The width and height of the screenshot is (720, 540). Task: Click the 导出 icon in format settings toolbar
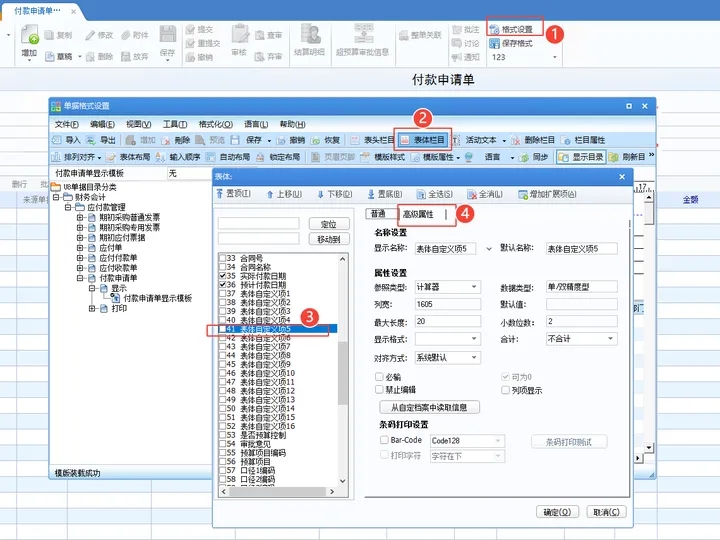91,140
